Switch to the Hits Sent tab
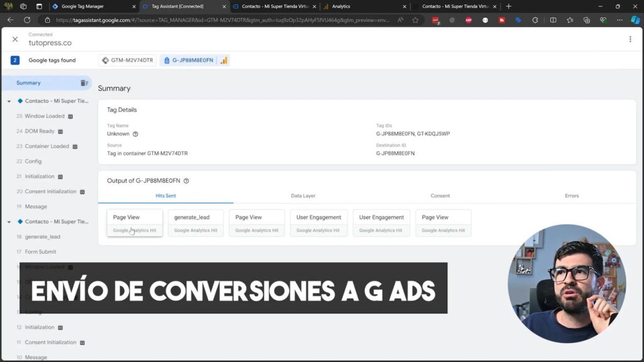644x362 pixels. tap(165, 196)
